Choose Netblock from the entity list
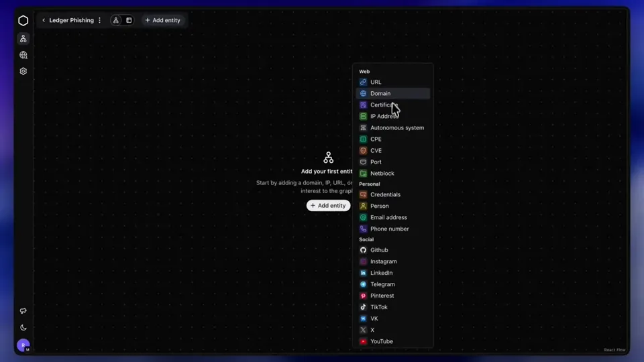Viewport: 644px width, 362px height. coord(393,173)
